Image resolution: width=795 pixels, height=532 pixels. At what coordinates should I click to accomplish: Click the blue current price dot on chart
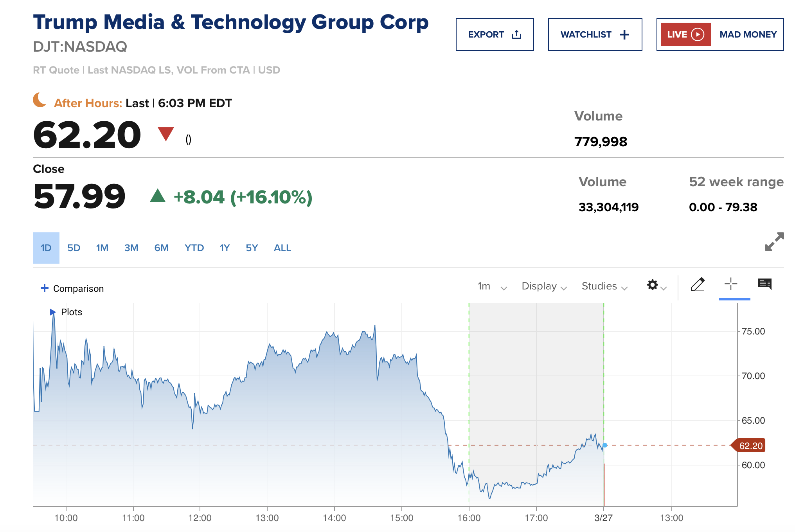605,445
